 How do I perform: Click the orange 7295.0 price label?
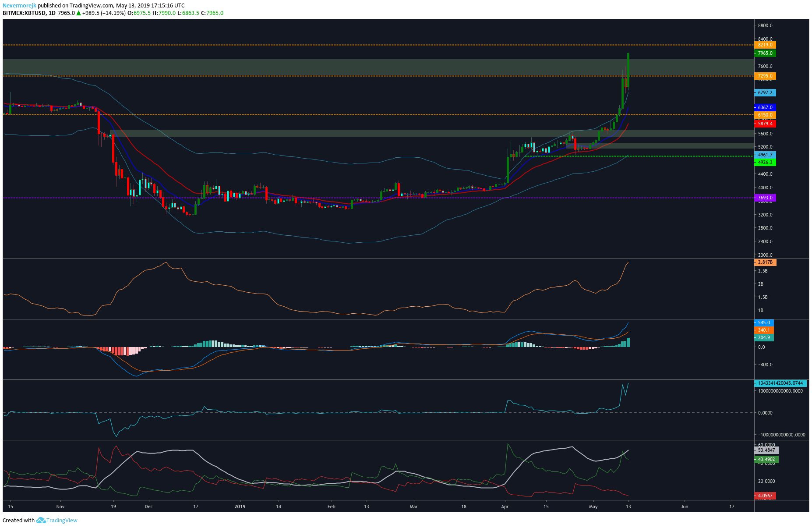765,76
